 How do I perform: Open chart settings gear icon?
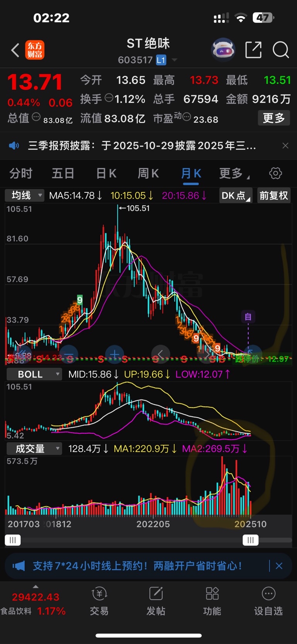(x=275, y=173)
